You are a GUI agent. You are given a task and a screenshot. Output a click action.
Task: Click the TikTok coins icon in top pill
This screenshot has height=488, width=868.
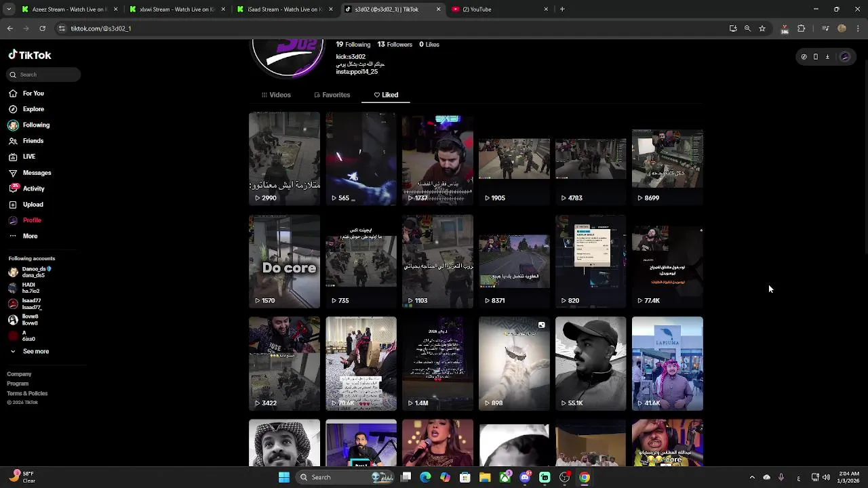[x=804, y=57]
